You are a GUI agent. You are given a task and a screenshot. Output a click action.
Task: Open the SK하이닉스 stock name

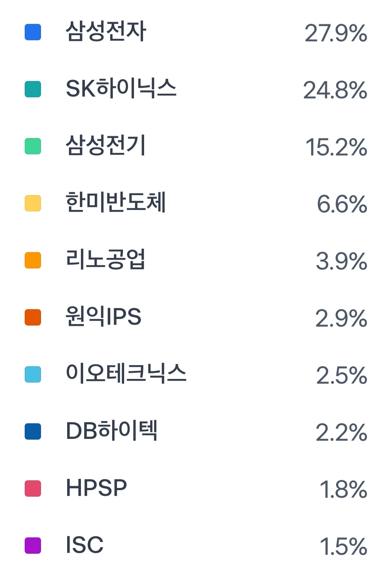click(121, 88)
